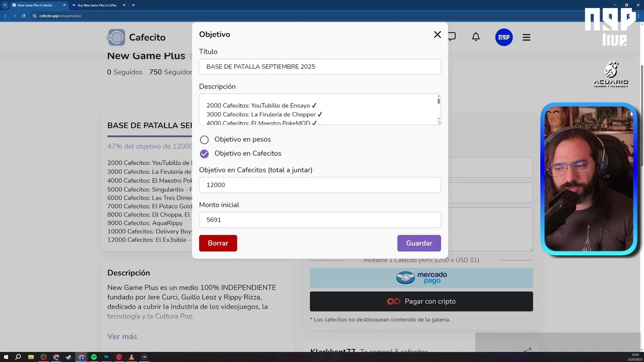Close the Buy New Game Plus a Coffee tab
The width and height of the screenshot is (644, 362).
click(x=124, y=5)
